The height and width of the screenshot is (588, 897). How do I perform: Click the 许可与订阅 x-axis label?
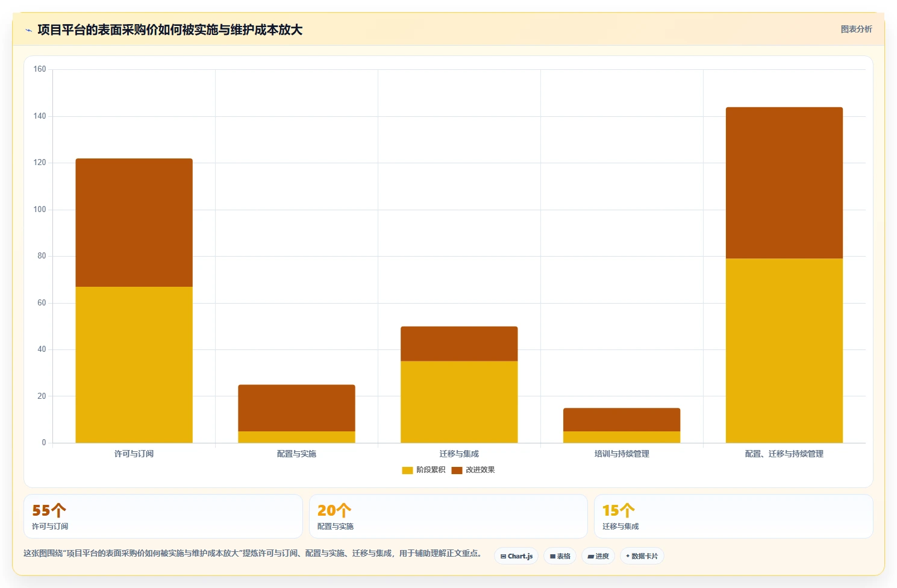[134, 454]
